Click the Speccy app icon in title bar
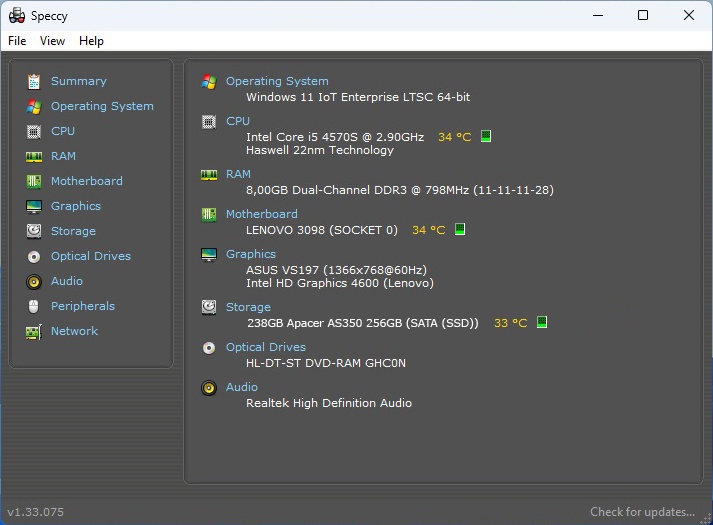713x525 pixels. click(x=17, y=15)
